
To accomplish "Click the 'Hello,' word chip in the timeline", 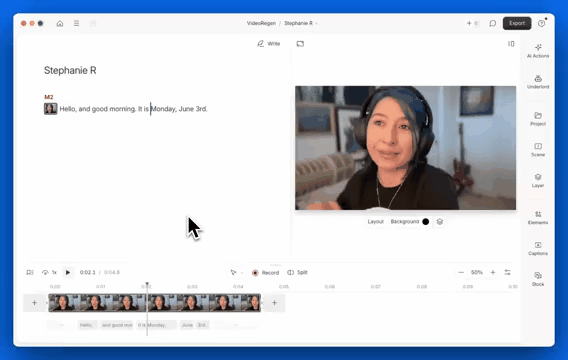I will pos(87,325).
